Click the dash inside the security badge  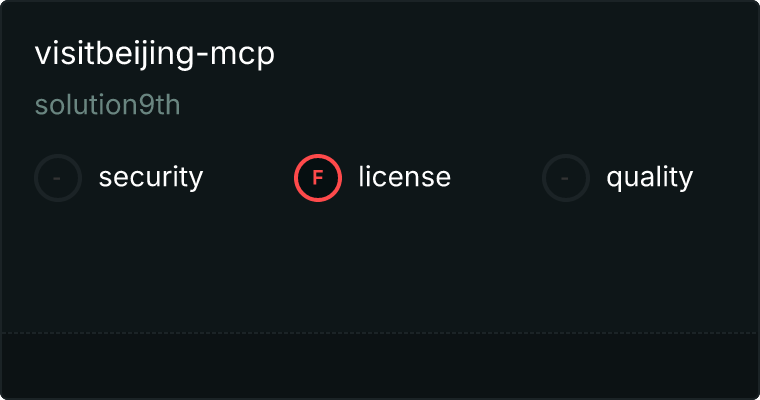point(57,178)
